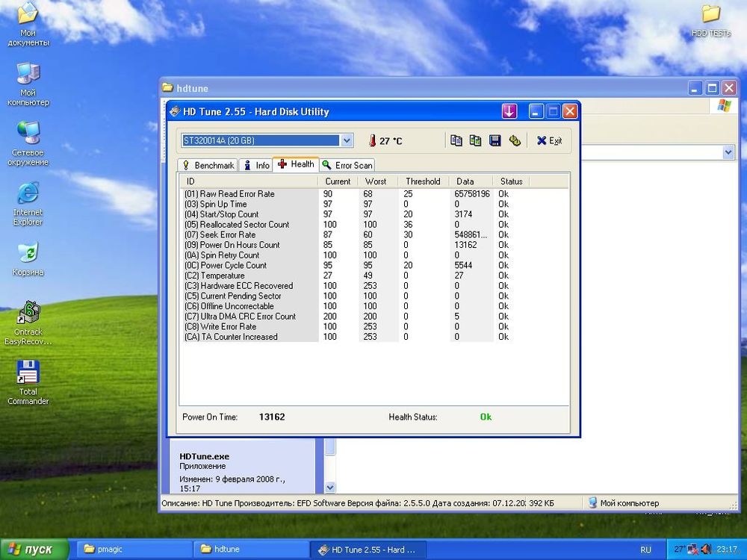Expand the ST320014A drive selection dropdown
This screenshot has width=747, height=560.
(x=347, y=140)
